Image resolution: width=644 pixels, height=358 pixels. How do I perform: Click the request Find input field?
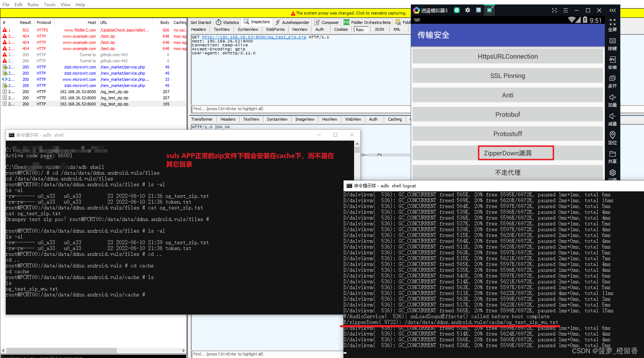300,109
